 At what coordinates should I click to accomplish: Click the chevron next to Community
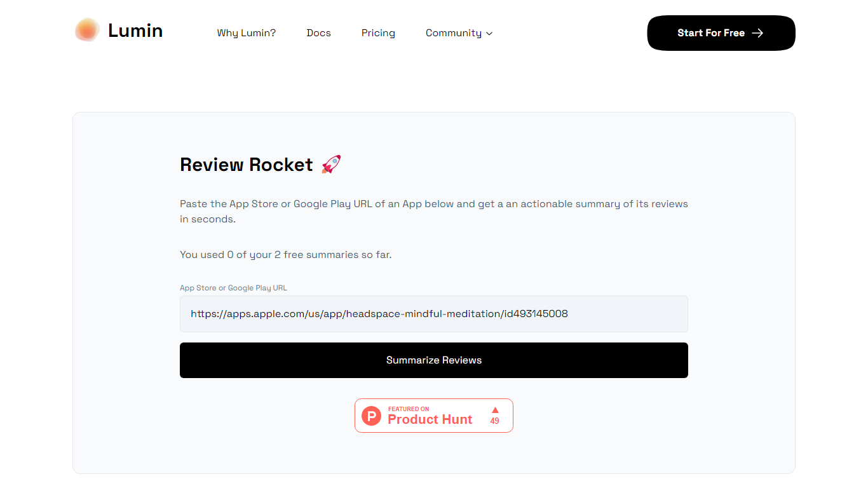coord(489,34)
